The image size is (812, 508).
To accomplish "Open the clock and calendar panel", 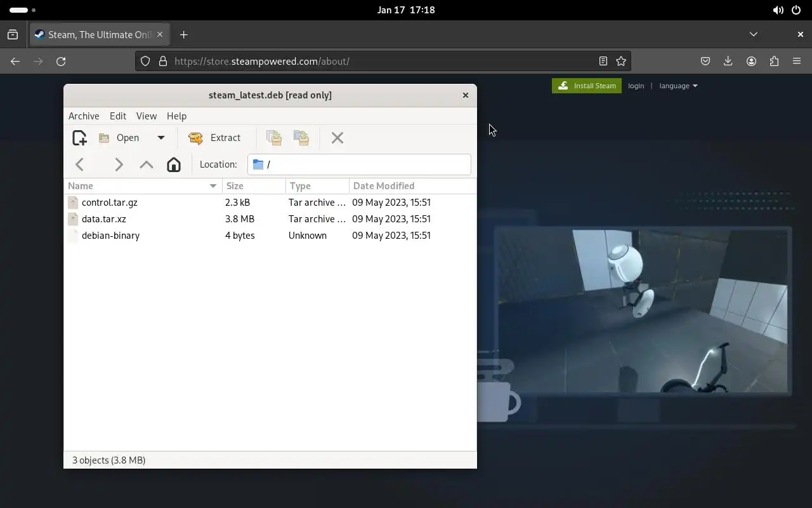I will [x=406, y=10].
